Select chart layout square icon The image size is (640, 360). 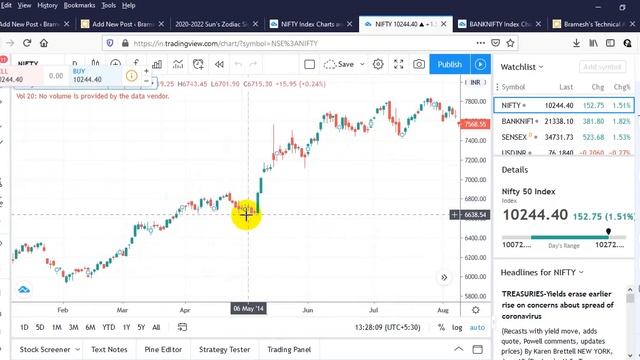(309, 64)
